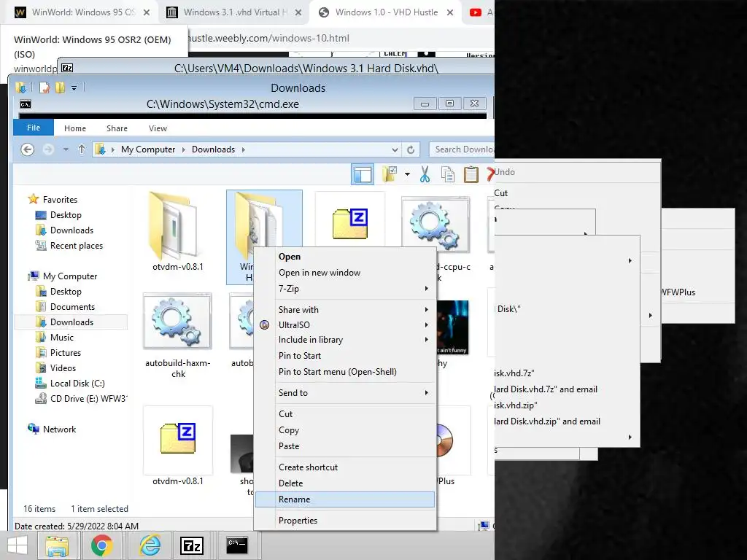The width and height of the screenshot is (747, 560).
Task: Click the Forward navigation arrow
Action: (48, 149)
